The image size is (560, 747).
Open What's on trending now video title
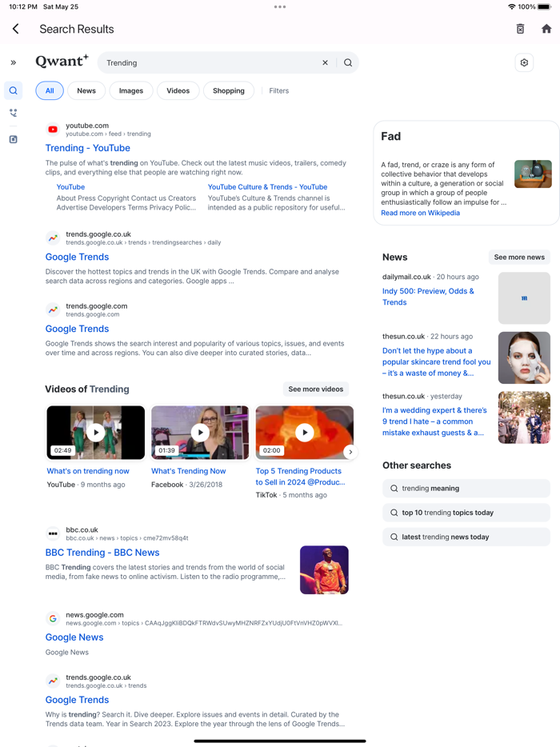point(88,471)
